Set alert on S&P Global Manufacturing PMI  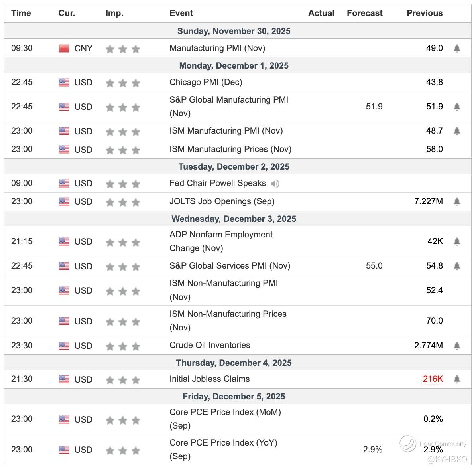457,107
